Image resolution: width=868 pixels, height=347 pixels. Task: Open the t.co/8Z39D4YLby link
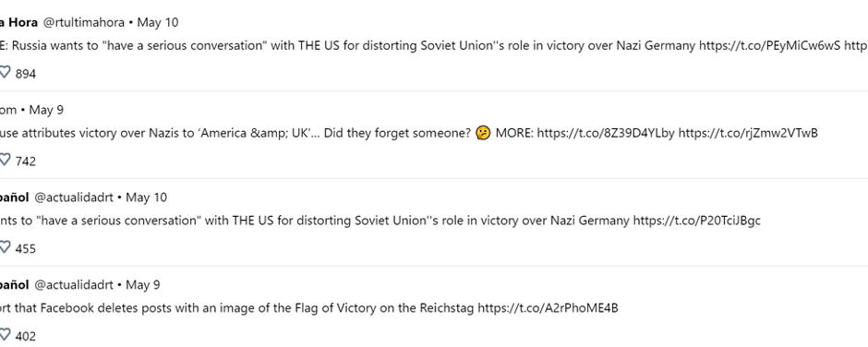[x=606, y=134]
